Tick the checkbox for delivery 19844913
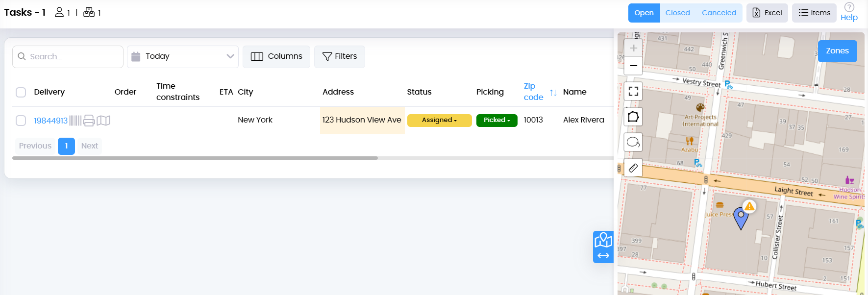 tap(21, 121)
